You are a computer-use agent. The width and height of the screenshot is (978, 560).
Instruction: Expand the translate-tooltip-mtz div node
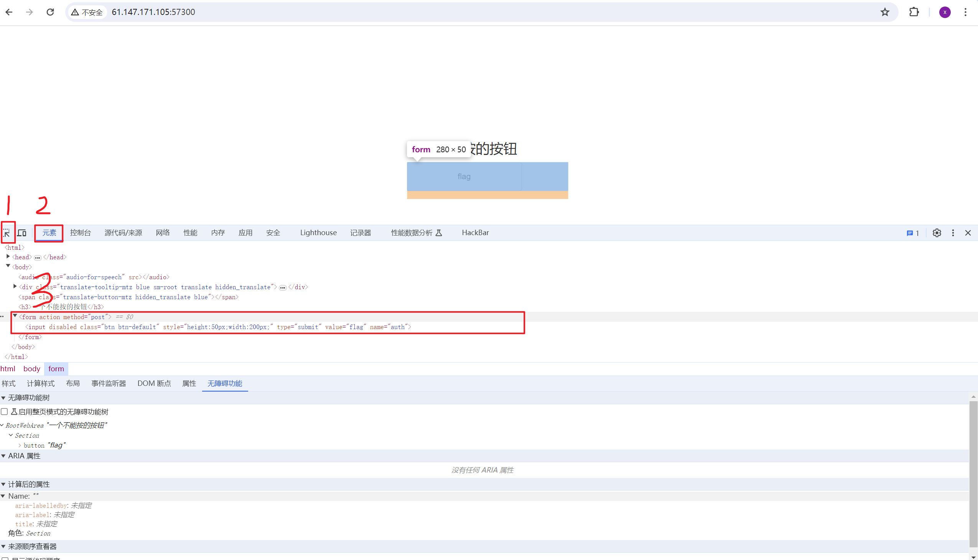15,287
